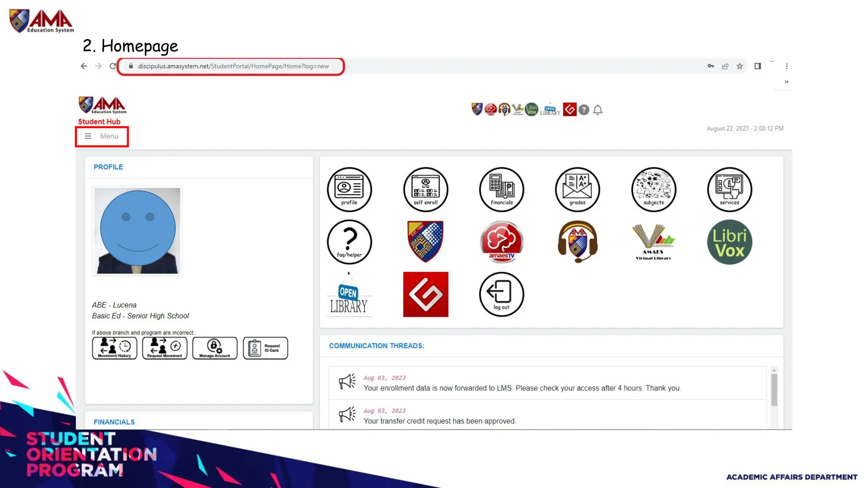Viewport: 868px width, 488px height.
Task: Click the small amaesTV icon in header
Action: coord(490,110)
